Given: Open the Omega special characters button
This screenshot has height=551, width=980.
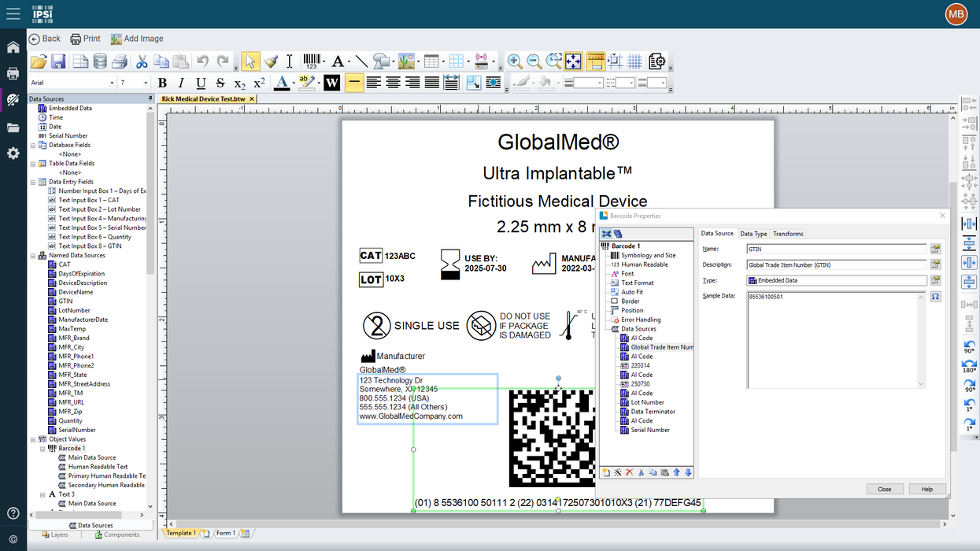Looking at the screenshot, I should [936, 297].
